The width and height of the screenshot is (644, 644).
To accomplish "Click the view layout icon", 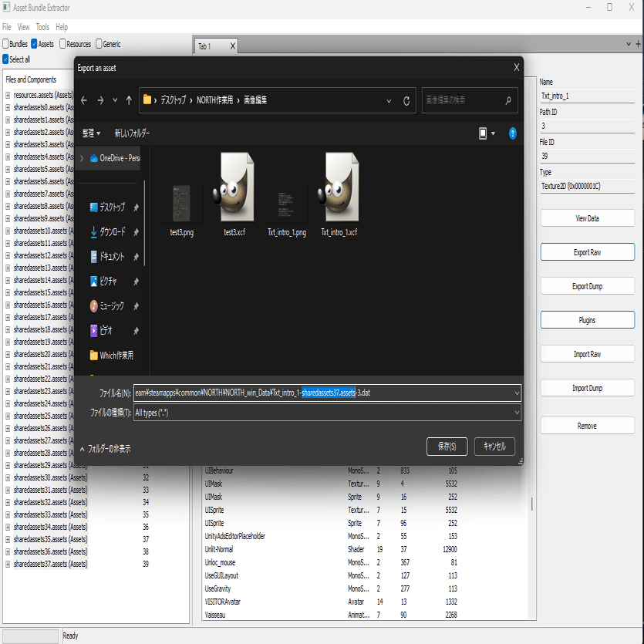I will tap(483, 133).
